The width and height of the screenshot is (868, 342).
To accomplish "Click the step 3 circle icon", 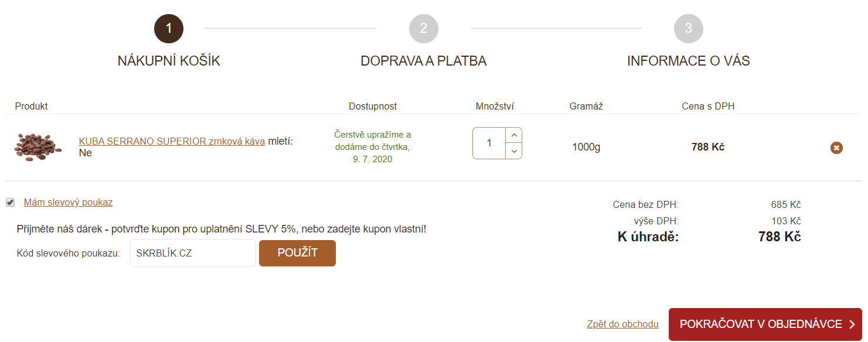I will (689, 29).
